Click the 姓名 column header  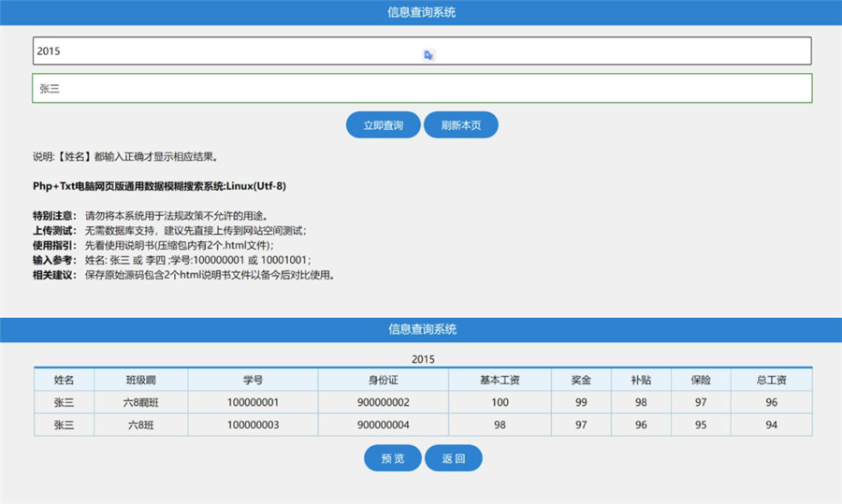64,380
